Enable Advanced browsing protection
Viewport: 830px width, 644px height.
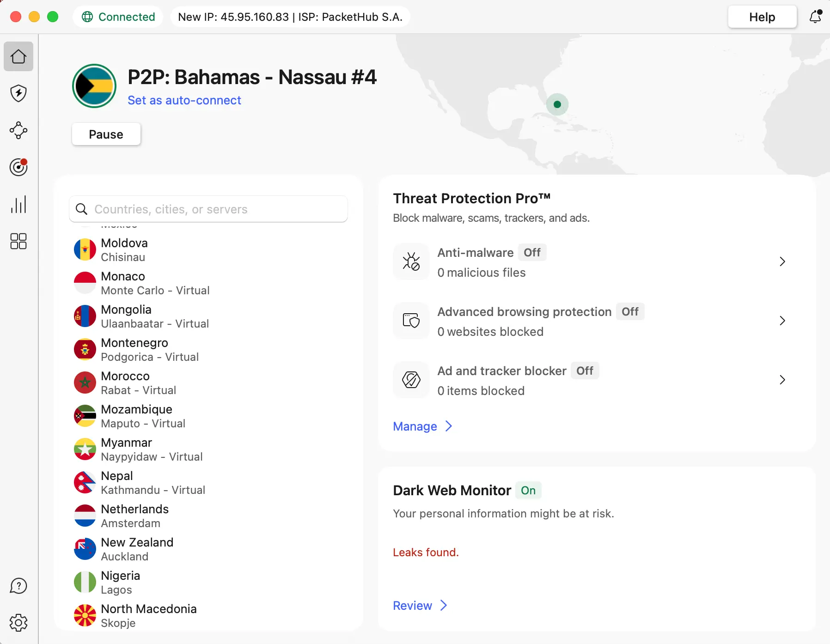click(629, 312)
